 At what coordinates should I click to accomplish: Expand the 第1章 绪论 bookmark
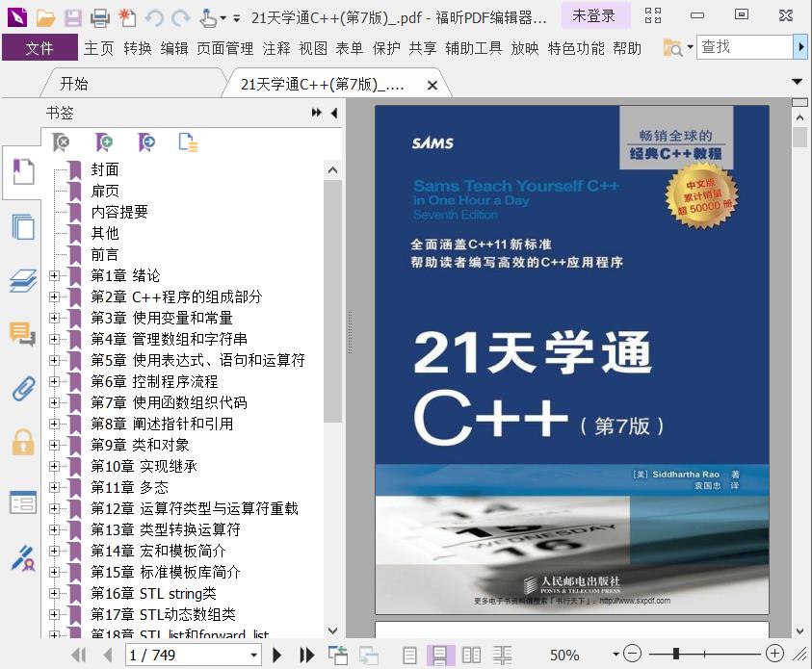tap(54, 275)
